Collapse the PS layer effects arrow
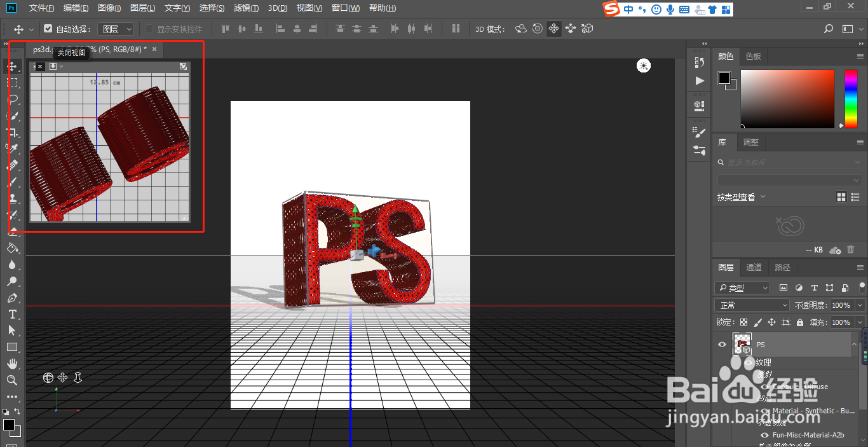The height and width of the screenshot is (447, 868). 853,344
